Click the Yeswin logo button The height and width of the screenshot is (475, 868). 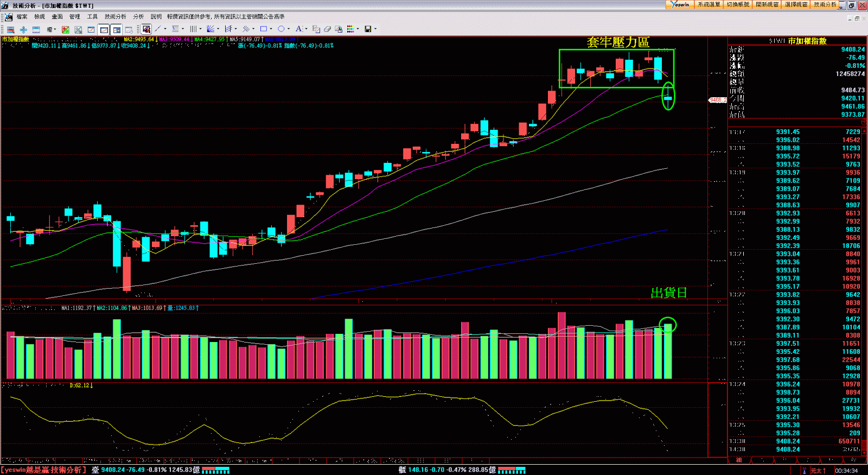pyautogui.click(x=680, y=4)
